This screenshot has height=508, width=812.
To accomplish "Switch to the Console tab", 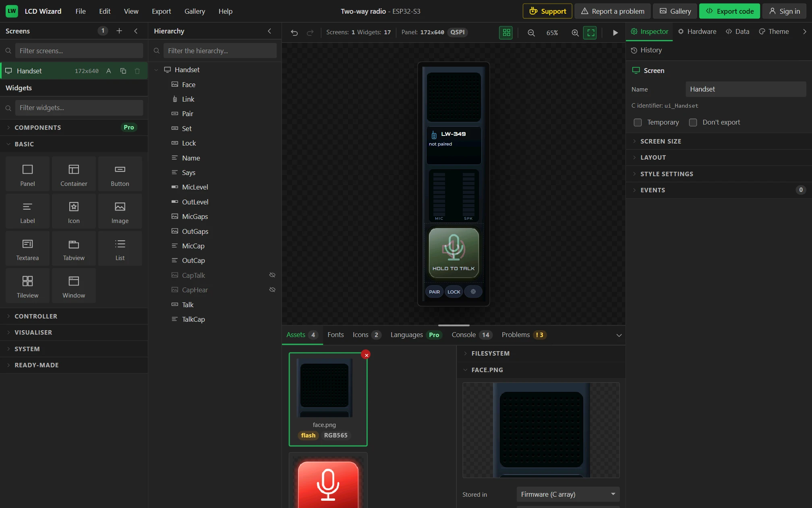I will click(471, 335).
